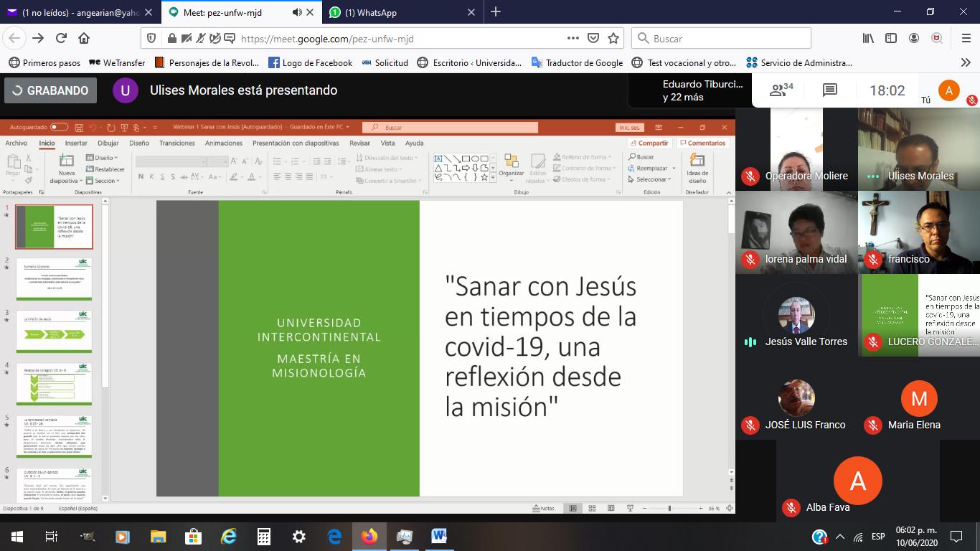The image size is (980, 551).
Task: Mute the Meet tab audio icon
Action: coord(297,12)
